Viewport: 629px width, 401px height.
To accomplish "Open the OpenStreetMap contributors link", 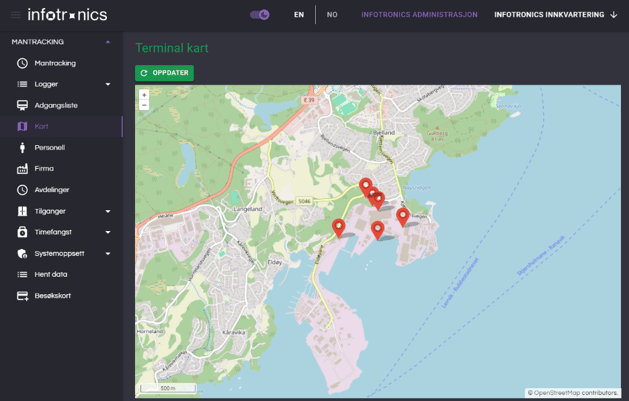I will pyautogui.click(x=576, y=393).
